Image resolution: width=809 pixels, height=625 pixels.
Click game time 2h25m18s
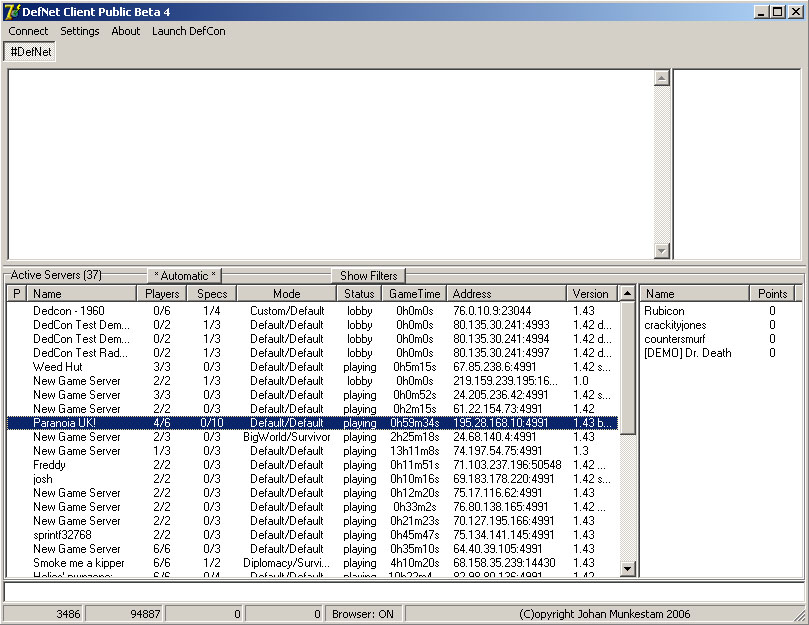[x=414, y=437]
